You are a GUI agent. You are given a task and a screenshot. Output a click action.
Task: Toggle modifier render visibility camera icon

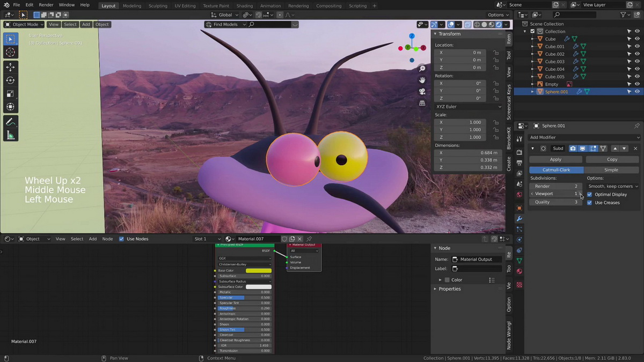tap(573, 149)
